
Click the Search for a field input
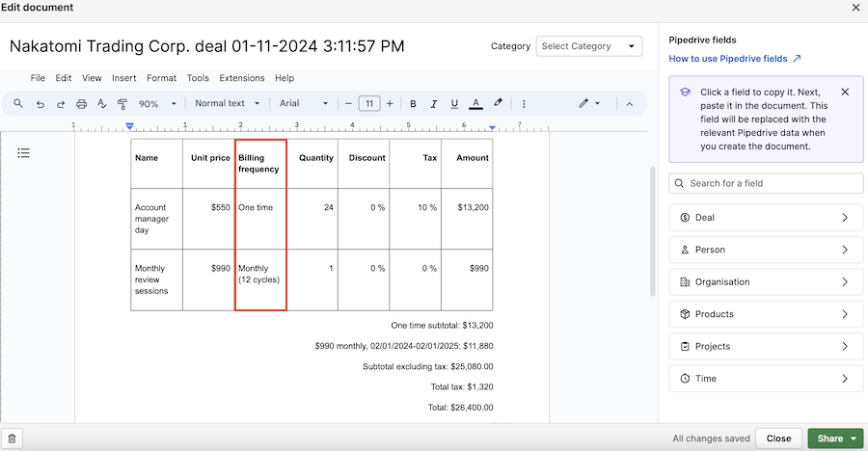[766, 183]
